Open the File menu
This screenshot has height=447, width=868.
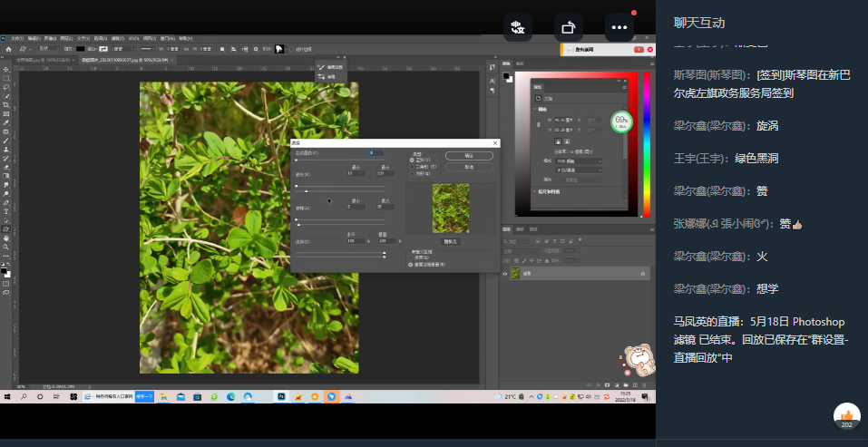[x=17, y=39]
